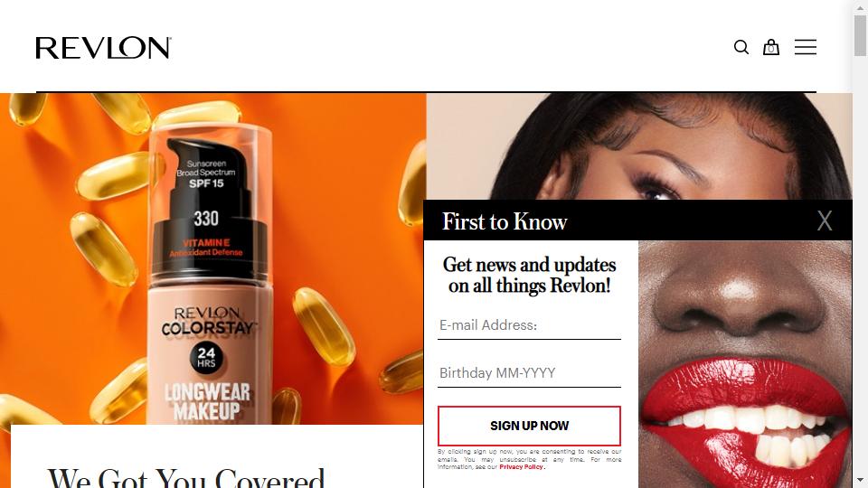Viewport: 868px width, 488px height.
Task: Focus the E-mail Address field
Action: click(x=529, y=325)
